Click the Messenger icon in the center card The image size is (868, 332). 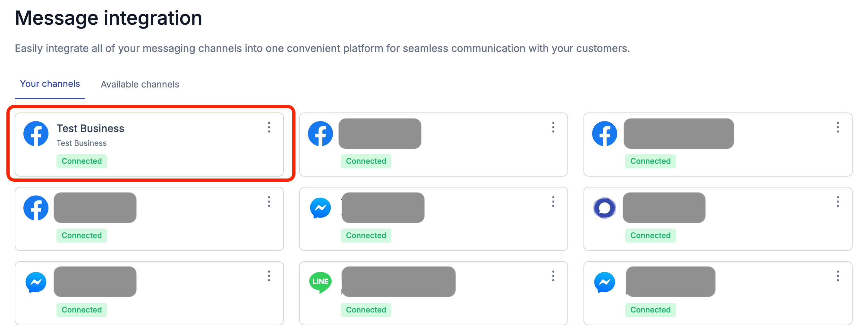320,208
